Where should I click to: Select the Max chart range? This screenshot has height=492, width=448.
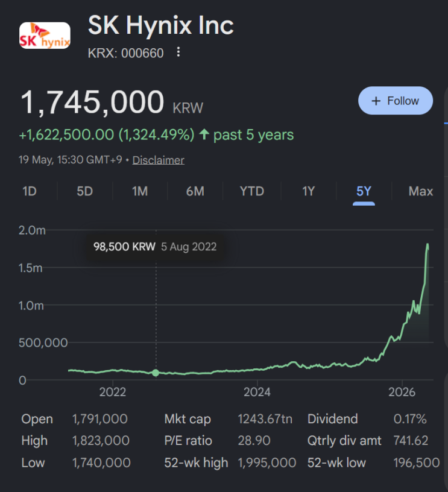421,191
